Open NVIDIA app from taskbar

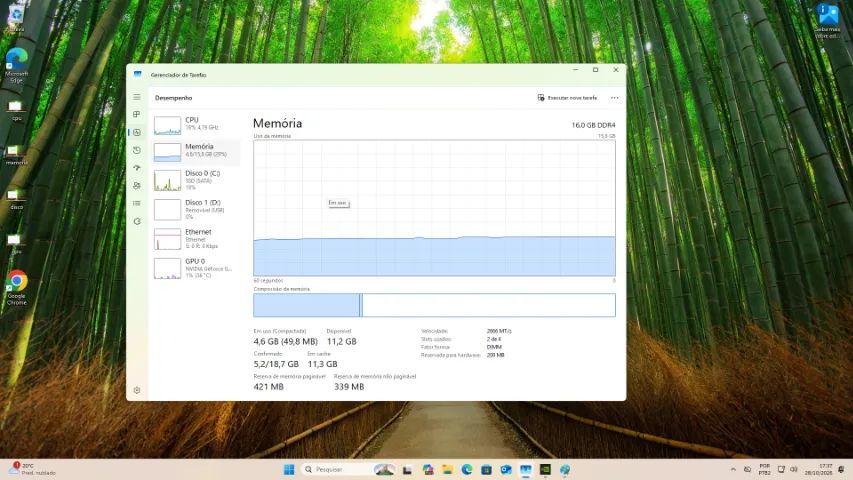(545, 469)
